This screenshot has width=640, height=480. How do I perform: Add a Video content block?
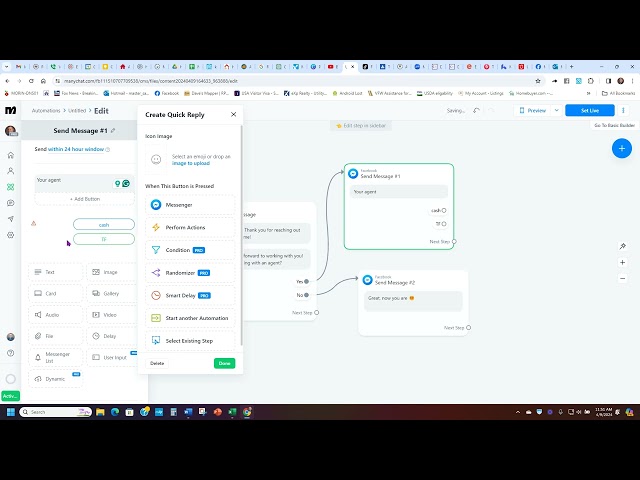pos(112,315)
